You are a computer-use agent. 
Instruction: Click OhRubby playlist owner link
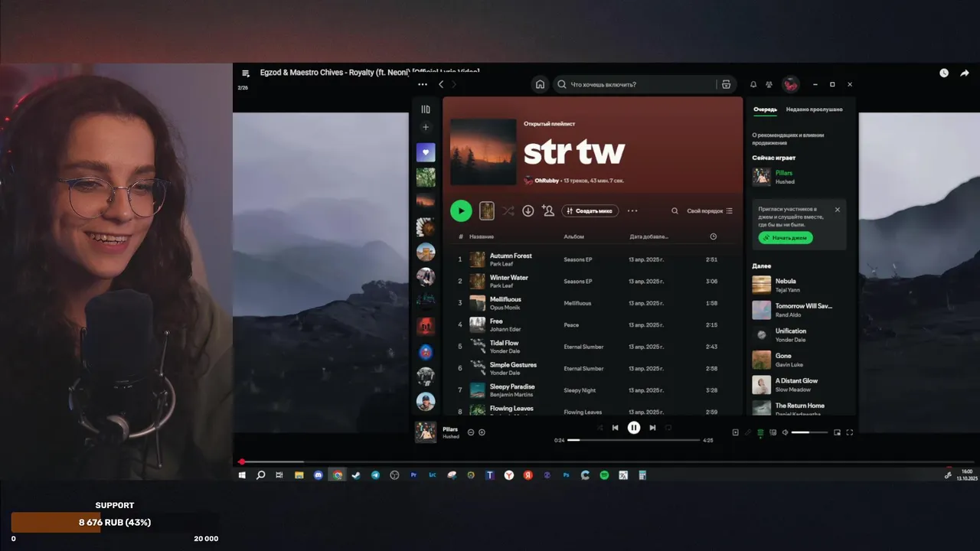[547, 181]
